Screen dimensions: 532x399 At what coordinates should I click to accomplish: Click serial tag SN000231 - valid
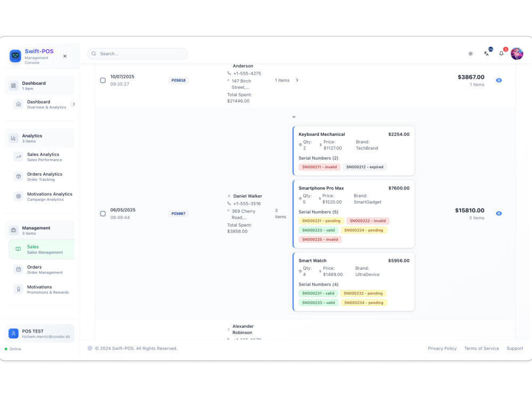point(318,293)
